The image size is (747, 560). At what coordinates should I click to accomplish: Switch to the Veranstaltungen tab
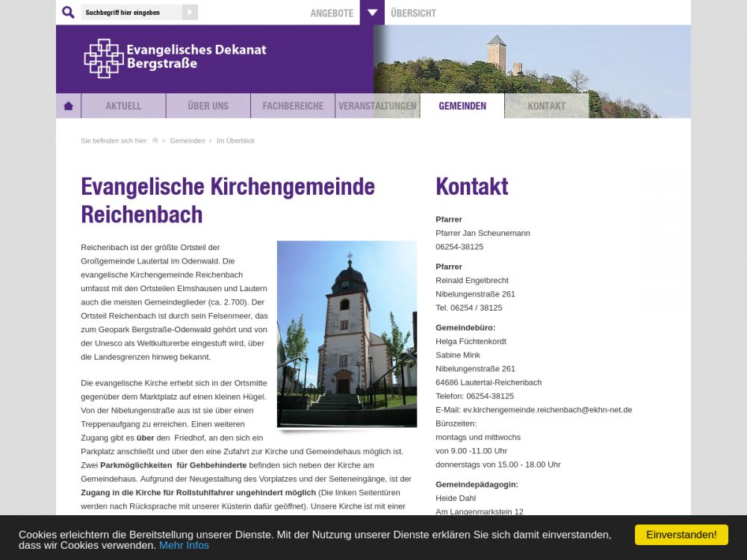pos(377,106)
